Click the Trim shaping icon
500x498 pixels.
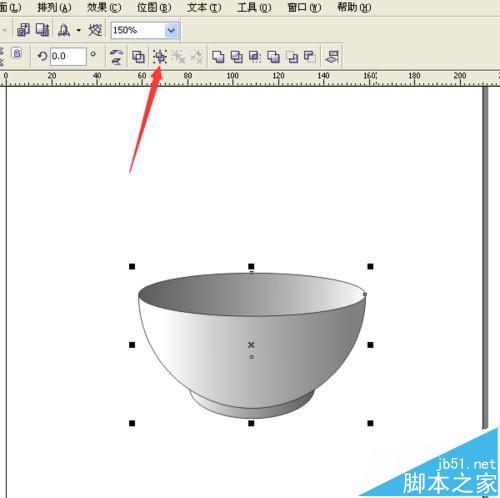pyautogui.click(x=237, y=57)
